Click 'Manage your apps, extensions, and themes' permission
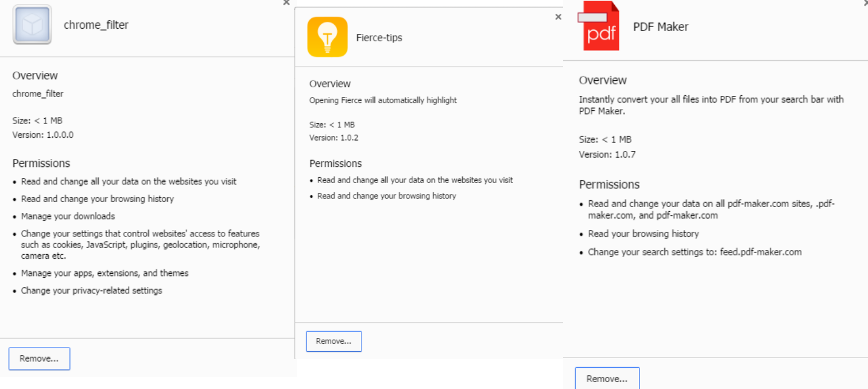The height and width of the screenshot is (389, 868). point(104,273)
